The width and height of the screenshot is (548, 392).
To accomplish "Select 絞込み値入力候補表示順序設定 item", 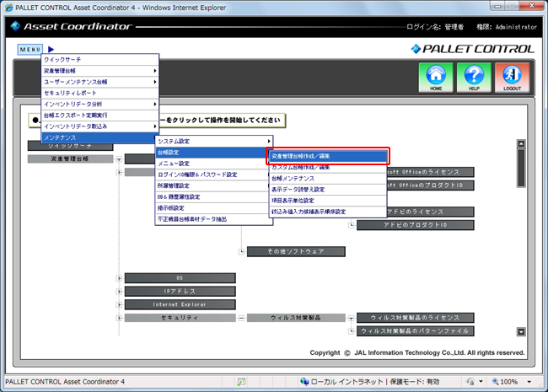I will coord(328,212).
